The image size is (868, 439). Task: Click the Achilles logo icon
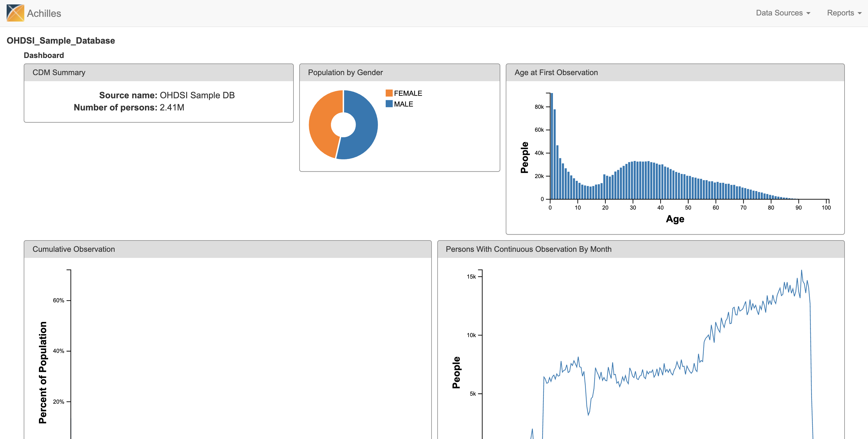(15, 13)
